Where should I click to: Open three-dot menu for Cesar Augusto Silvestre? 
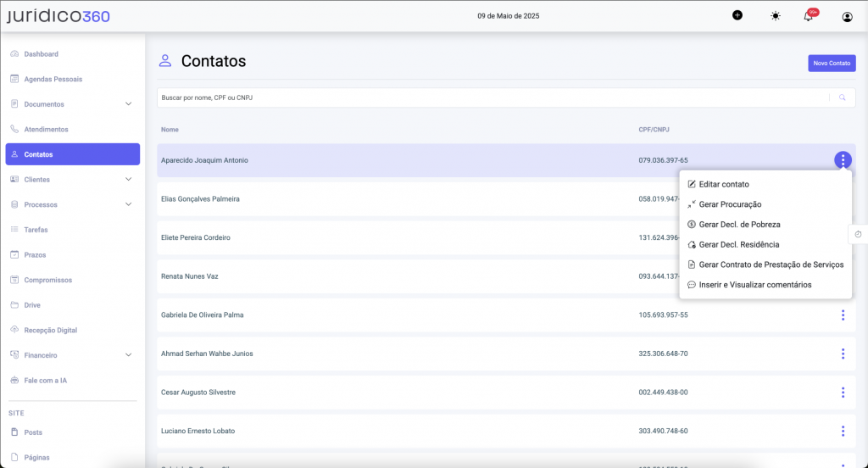843,393
